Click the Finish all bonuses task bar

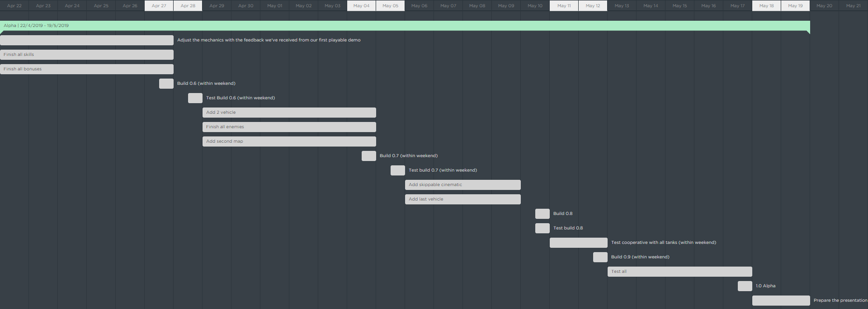[x=87, y=69]
